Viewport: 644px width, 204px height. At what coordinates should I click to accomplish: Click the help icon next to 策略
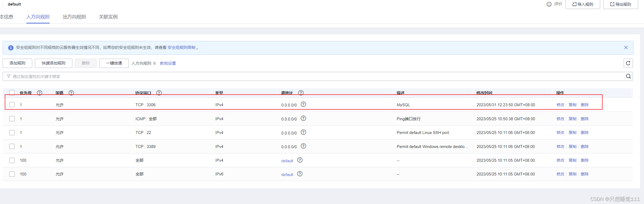[71, 93]
